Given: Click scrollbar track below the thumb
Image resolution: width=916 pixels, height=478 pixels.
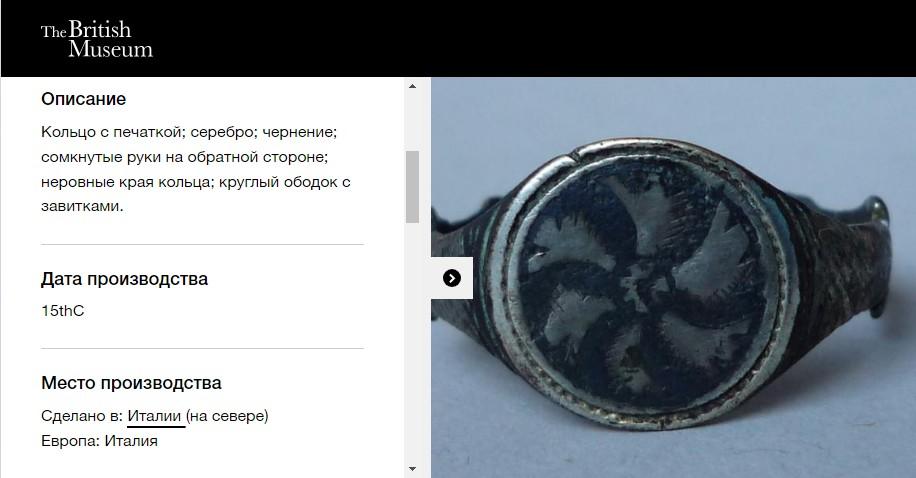Looking at the screenshot, I should tap(412, 342).
